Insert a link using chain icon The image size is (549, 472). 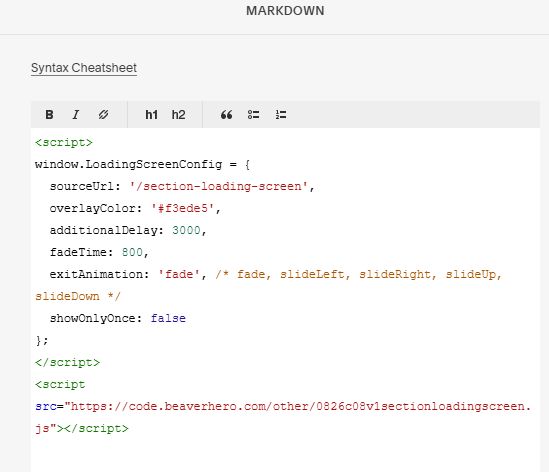click(x=103, y=114)
